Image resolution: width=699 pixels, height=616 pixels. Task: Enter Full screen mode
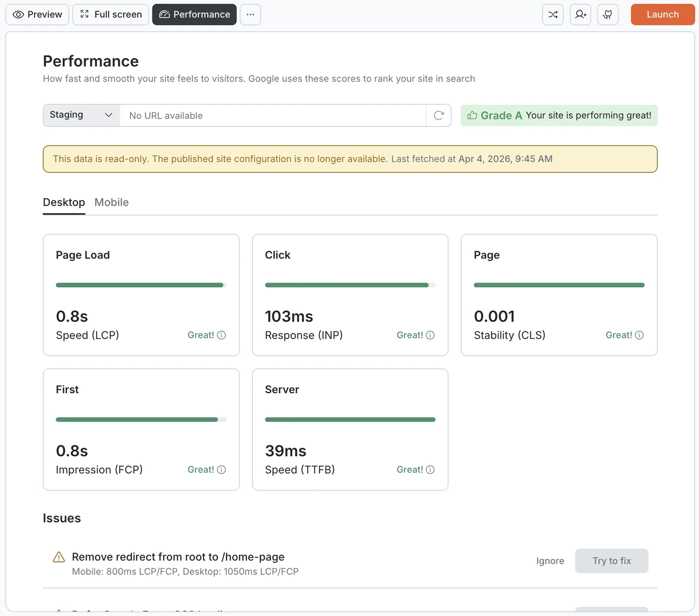[110, 15]
